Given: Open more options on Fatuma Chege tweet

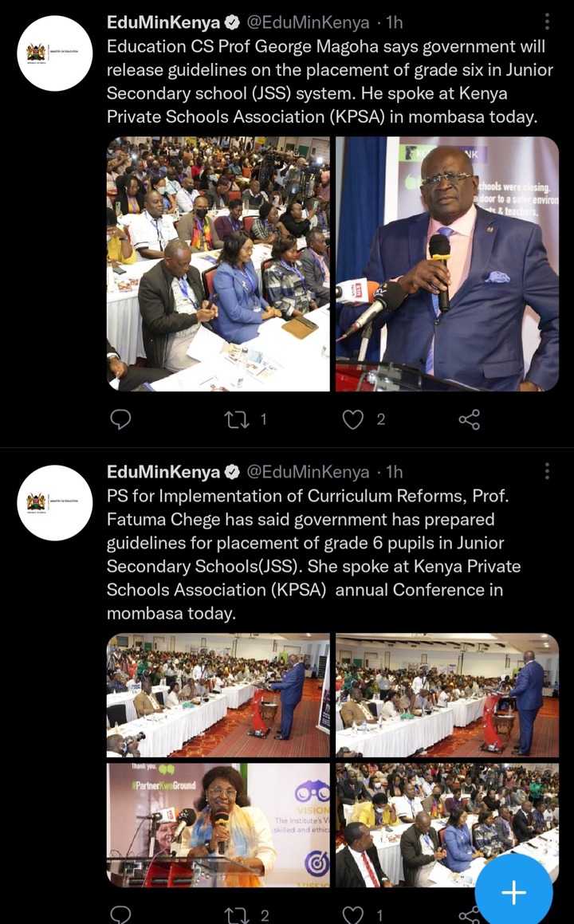Looking at the screenshot, I should [x=547, y=471].
